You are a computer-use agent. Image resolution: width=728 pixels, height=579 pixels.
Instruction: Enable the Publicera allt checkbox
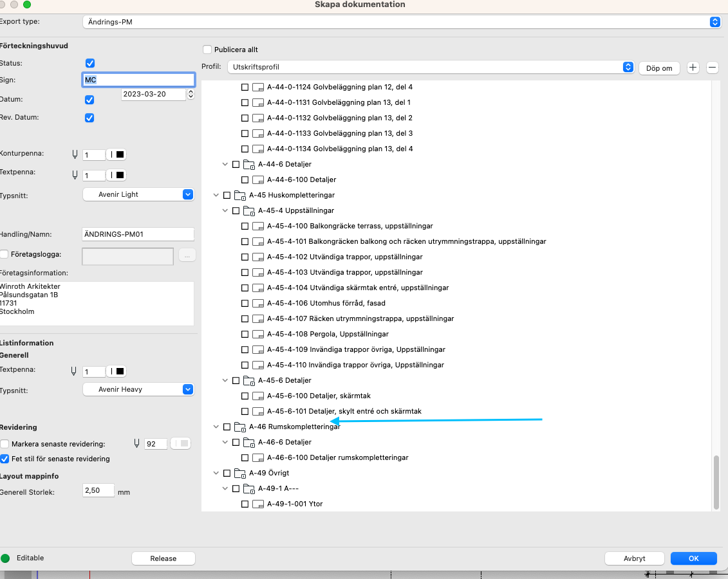pyautogui.click(x=207, y=50)
